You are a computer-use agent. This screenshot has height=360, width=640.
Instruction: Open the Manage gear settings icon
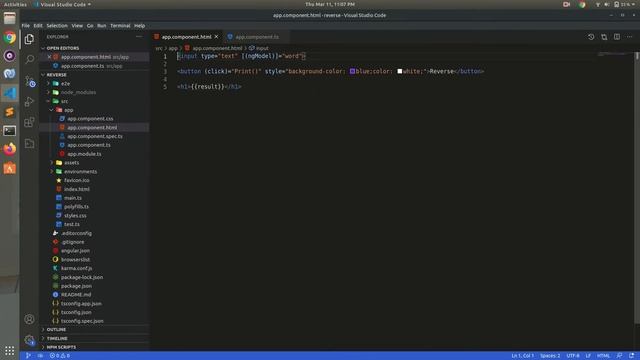coord(29,340)
